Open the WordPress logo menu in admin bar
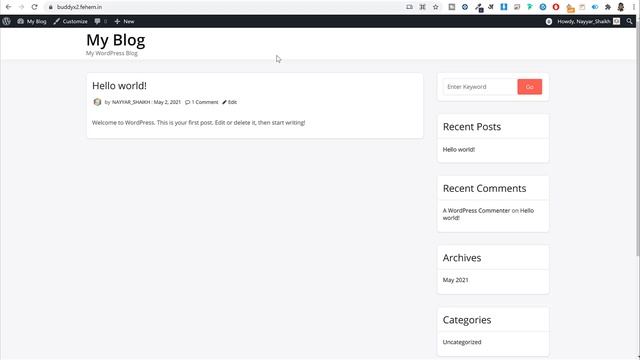Image resolution: width=640 pixels, height=360 pixels. tap(7, 21)
